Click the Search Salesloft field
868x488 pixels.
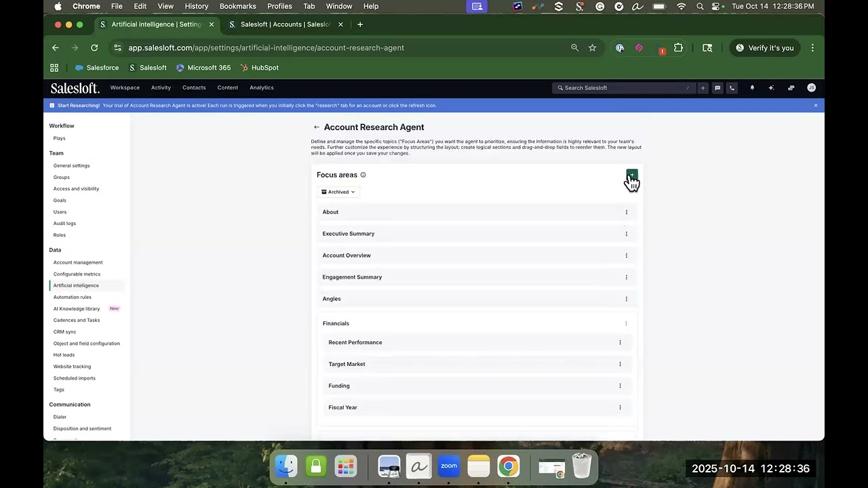(x=623, y=87)
